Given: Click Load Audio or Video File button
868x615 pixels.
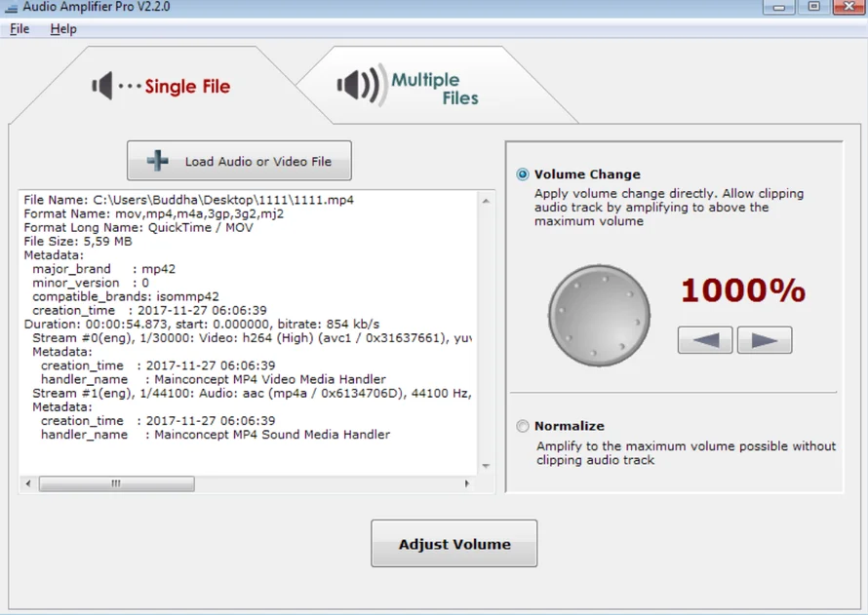Looking at the screenshot, I should (x=239, y=161).
